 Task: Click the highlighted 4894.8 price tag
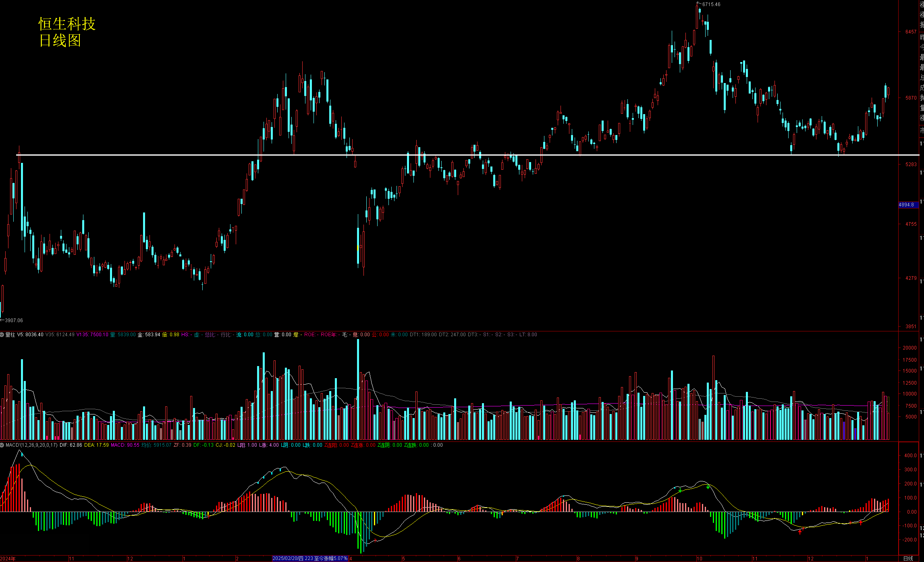907,205
